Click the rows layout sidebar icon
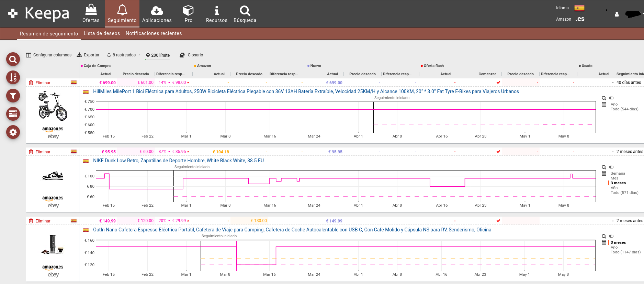 tap(13, 114)
